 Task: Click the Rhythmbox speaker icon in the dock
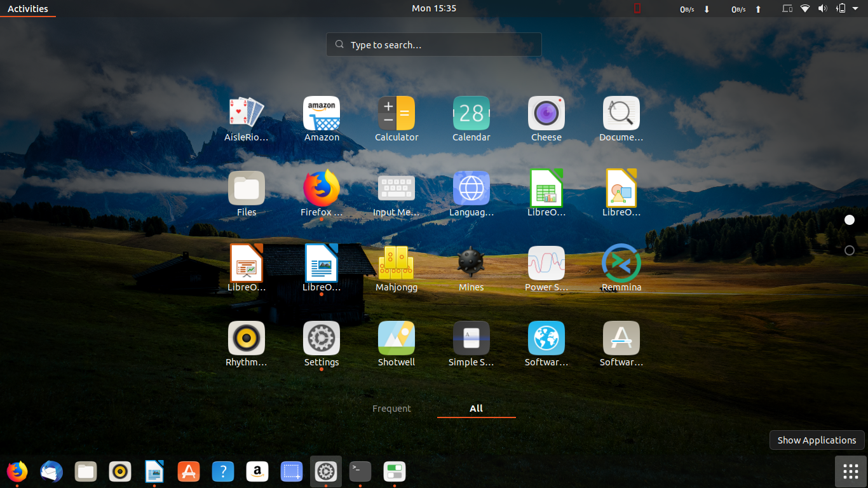120,471
